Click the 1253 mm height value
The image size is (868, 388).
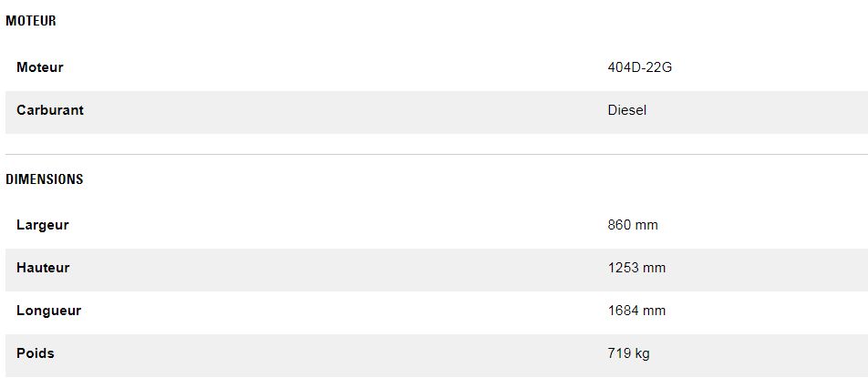[636, 268]
